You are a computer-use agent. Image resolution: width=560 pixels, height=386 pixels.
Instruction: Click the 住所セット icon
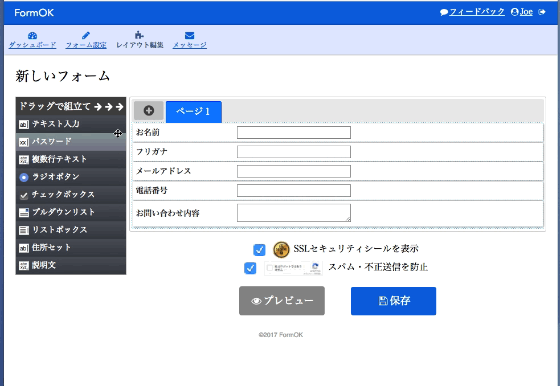24,248
